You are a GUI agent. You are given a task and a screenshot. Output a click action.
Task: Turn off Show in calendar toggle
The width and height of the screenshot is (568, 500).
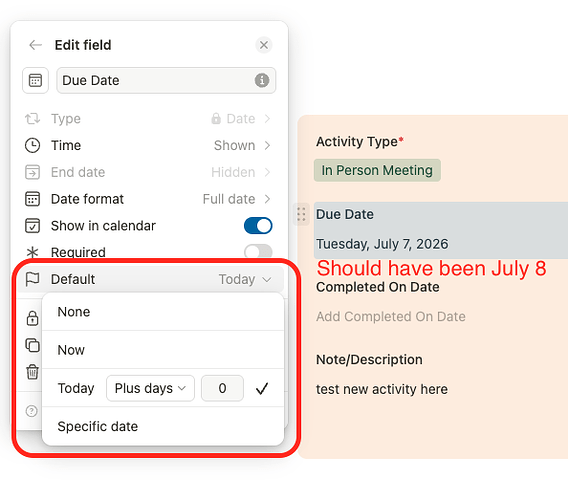(258, 226)
